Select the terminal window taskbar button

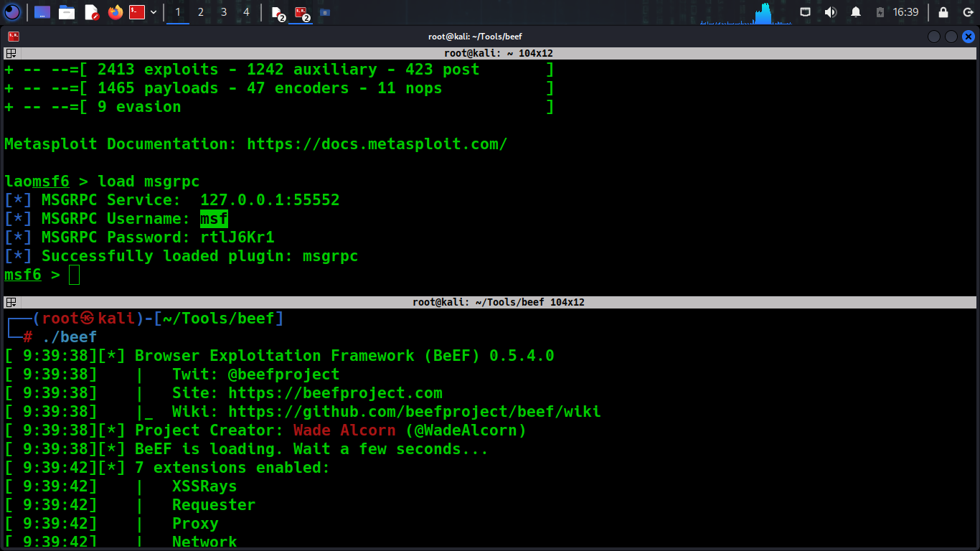coord(302,12)
